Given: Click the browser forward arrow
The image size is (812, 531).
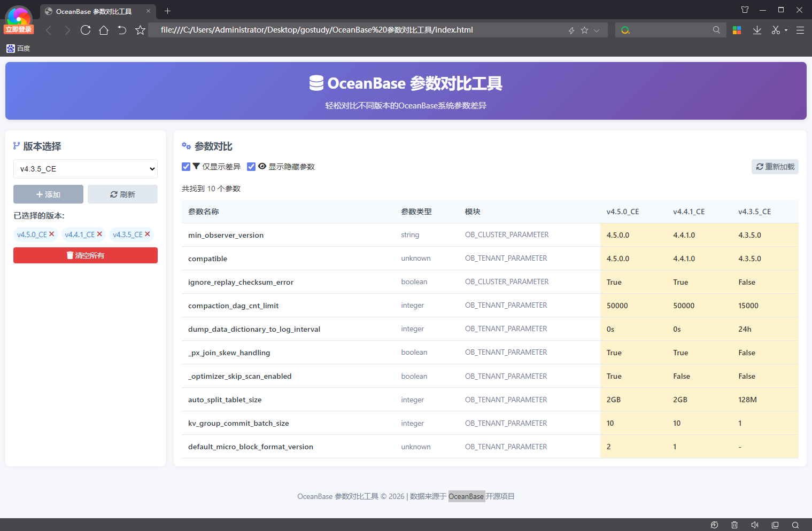Looking at the screenshot, I should pos(67,30).
